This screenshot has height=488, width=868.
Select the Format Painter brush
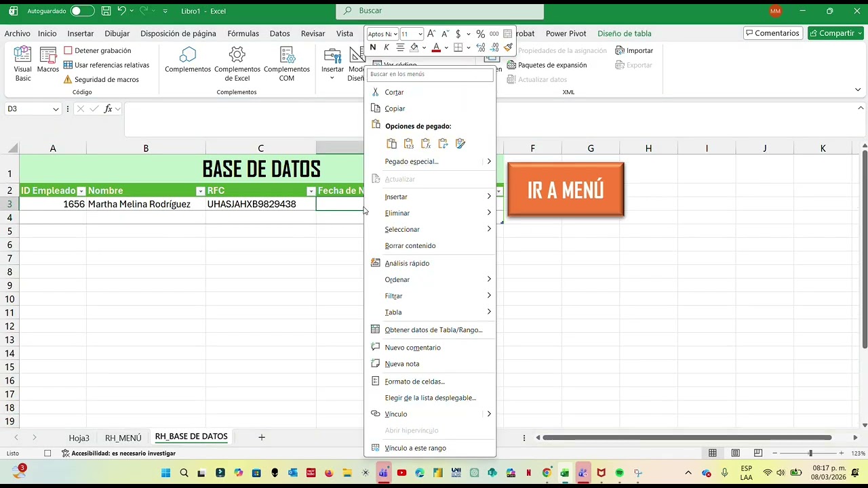[508, 47]
